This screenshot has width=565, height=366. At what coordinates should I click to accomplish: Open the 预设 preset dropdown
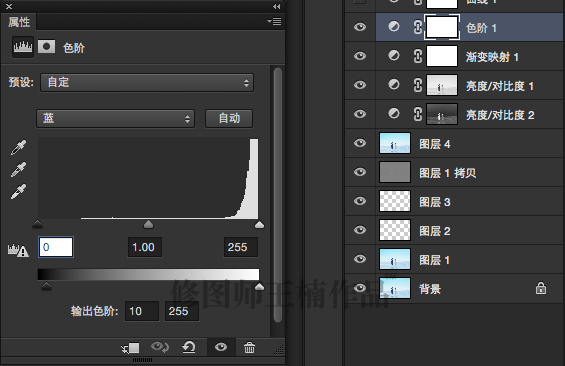click(147, 82)
